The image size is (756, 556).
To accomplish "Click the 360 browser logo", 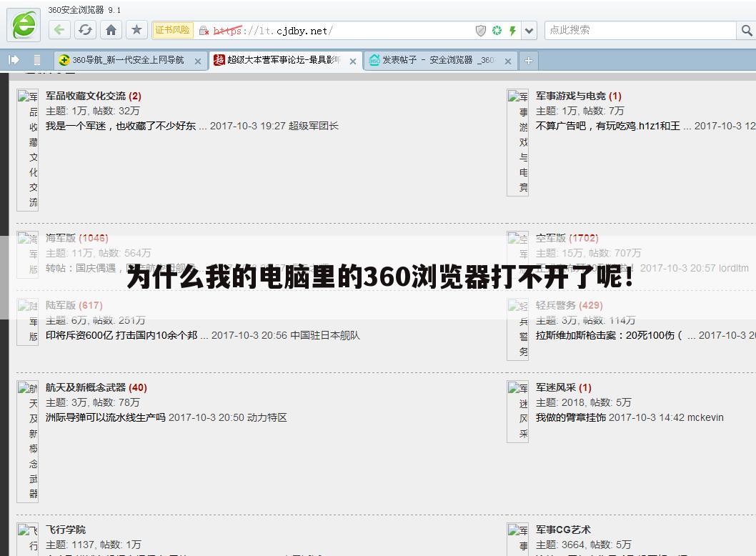I will tap(24, 25).
